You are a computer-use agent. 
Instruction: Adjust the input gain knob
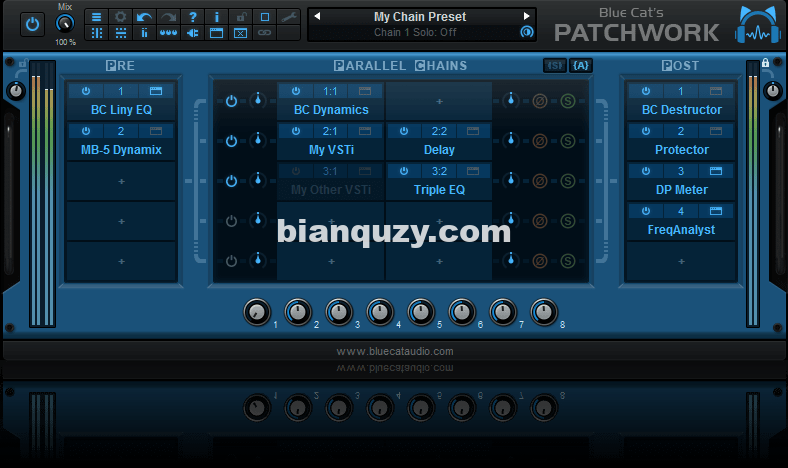(x=16, y=91)
